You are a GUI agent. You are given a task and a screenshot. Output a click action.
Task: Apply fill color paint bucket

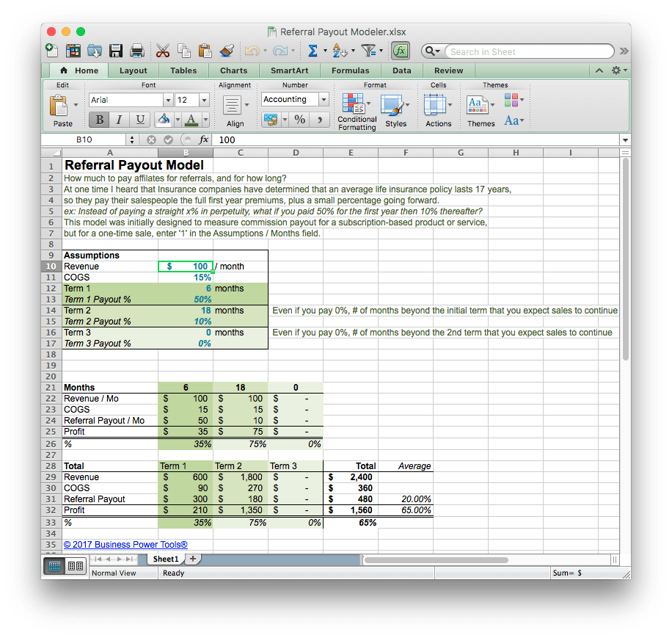tap(164, 120)
